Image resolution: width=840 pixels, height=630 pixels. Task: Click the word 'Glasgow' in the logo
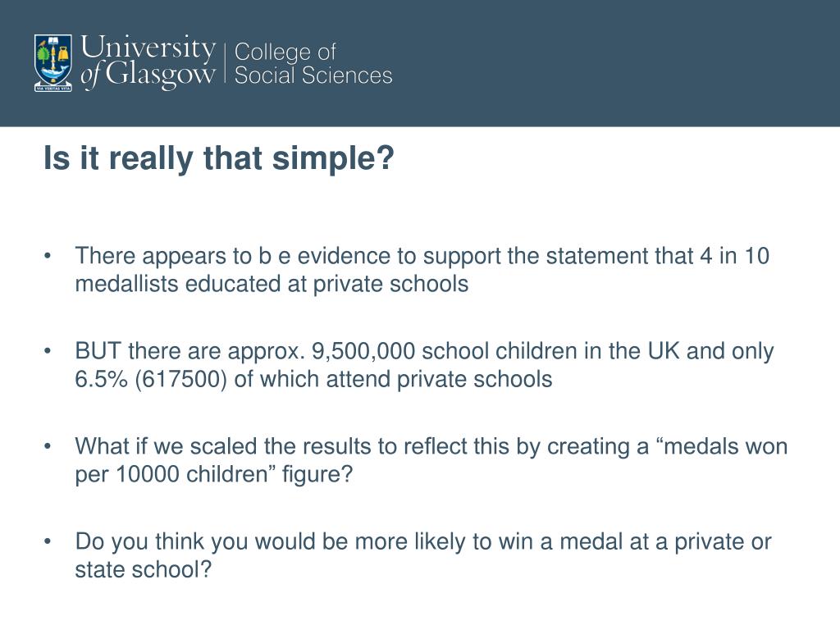click(x=160, y=75)
